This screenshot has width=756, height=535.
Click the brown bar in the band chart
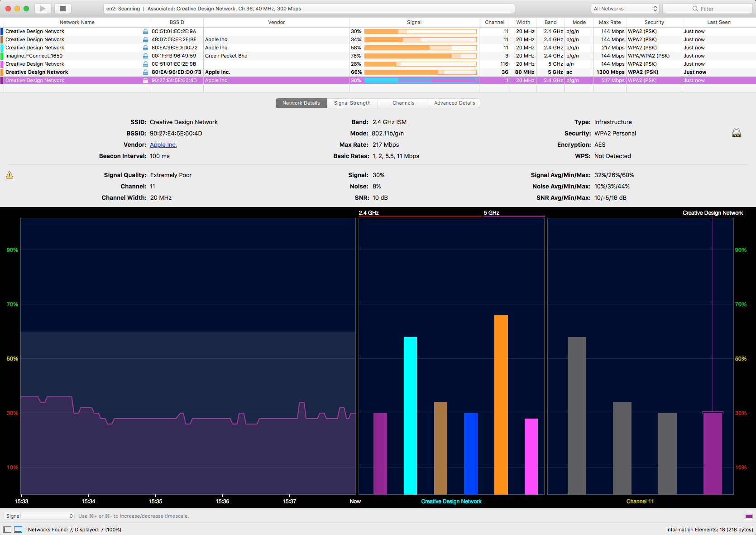tap(440, 448)
